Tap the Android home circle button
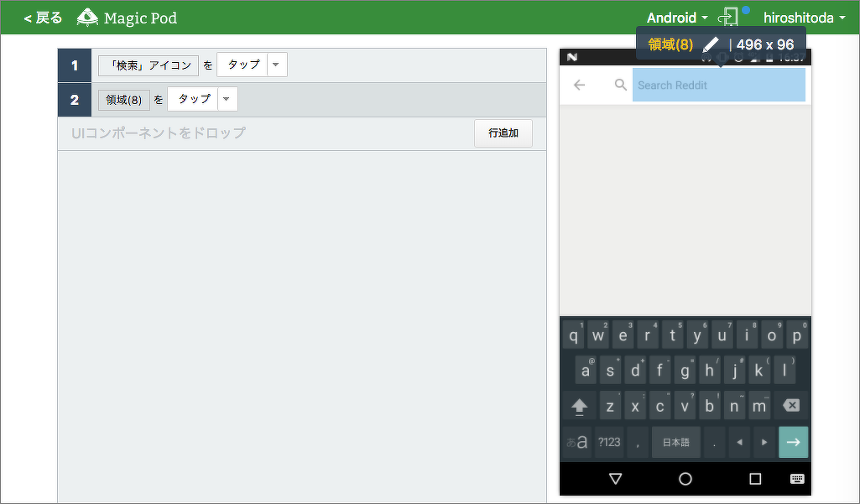 (x=685, y=479)
